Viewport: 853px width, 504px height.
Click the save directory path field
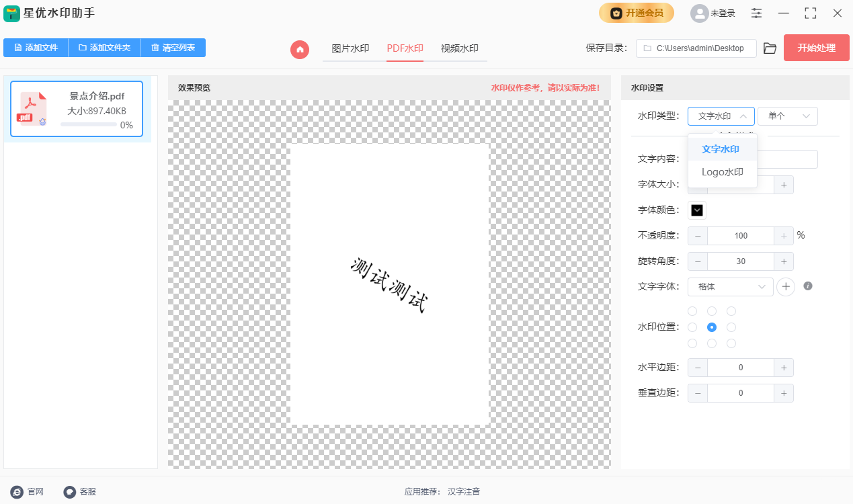[696, 48]
